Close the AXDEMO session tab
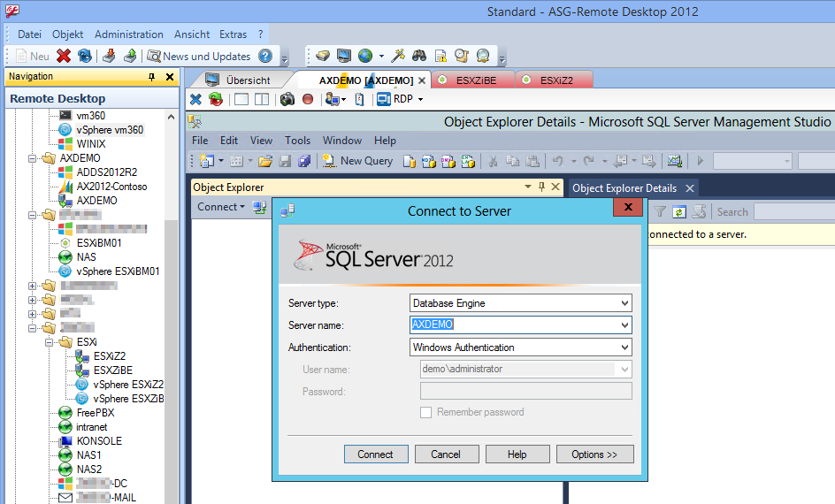 pos(422,80)
